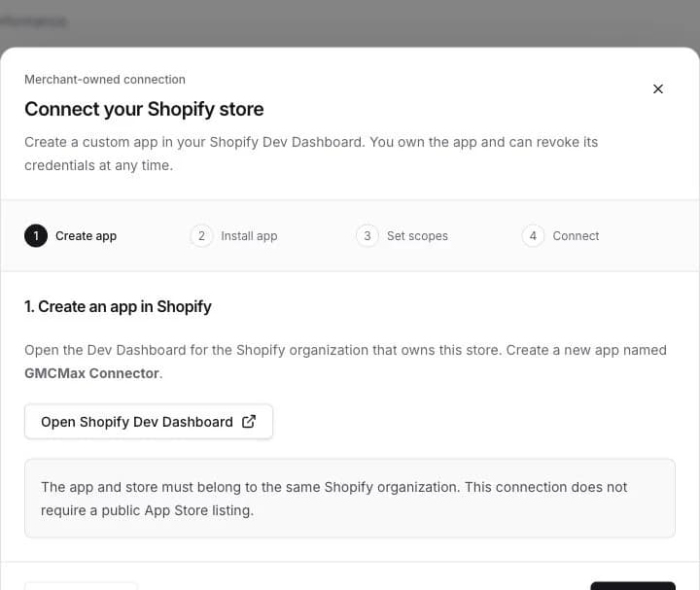Close the Connect your Shopify store dialog

[x=657, y=88]
